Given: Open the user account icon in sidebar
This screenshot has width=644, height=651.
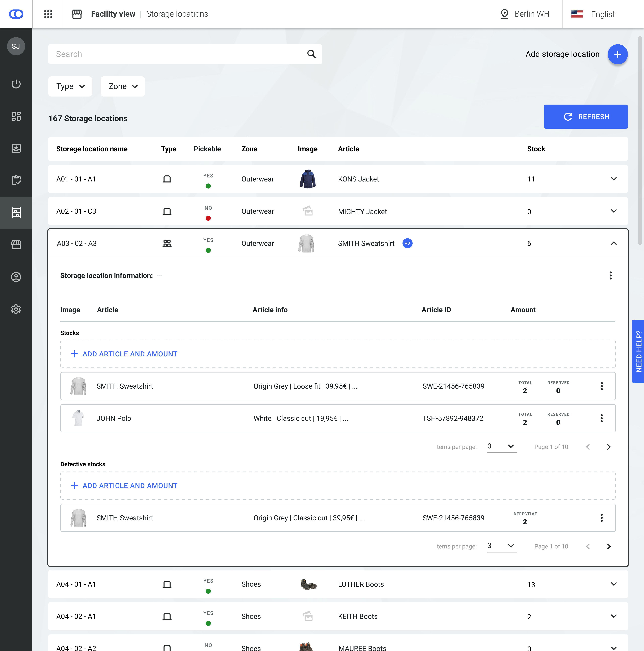Looking at the screenshot, I should tap(16, 277).
